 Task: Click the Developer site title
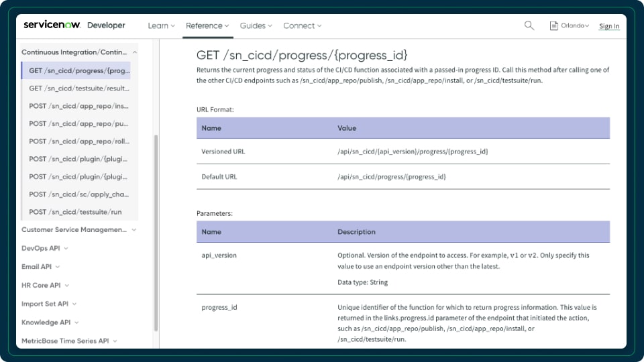pyautogui.click(x=106, y=25)
